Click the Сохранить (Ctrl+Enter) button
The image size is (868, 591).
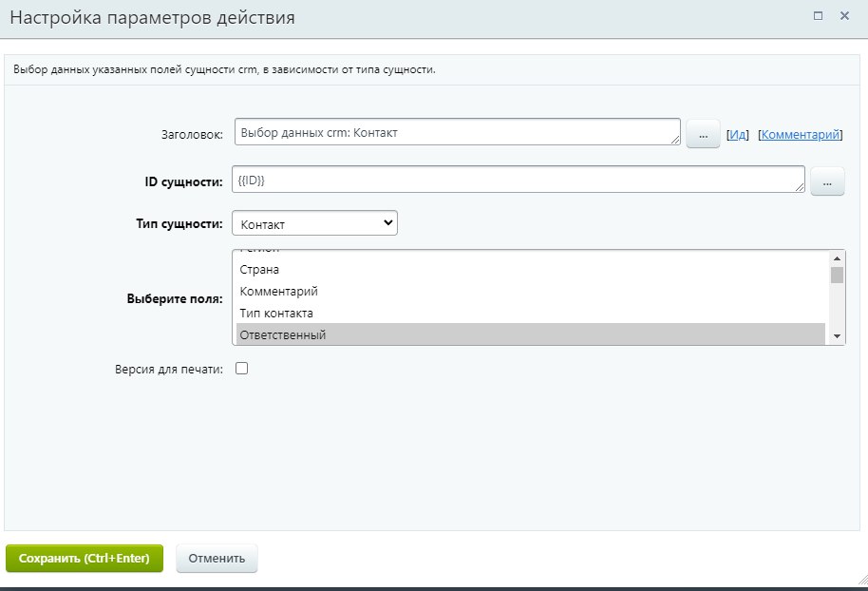tap(85, 559)
